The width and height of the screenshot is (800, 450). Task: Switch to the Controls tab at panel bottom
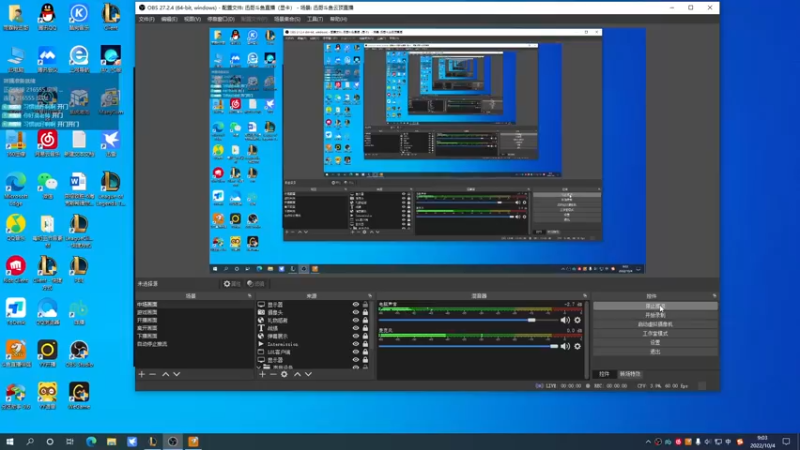click(x=604, y=374)
